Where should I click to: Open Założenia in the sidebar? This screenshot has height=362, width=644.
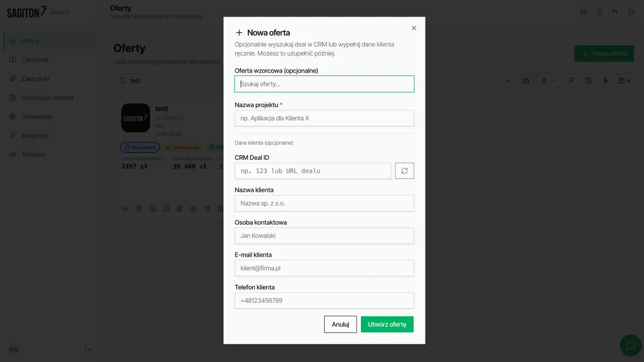pos(50,60)
